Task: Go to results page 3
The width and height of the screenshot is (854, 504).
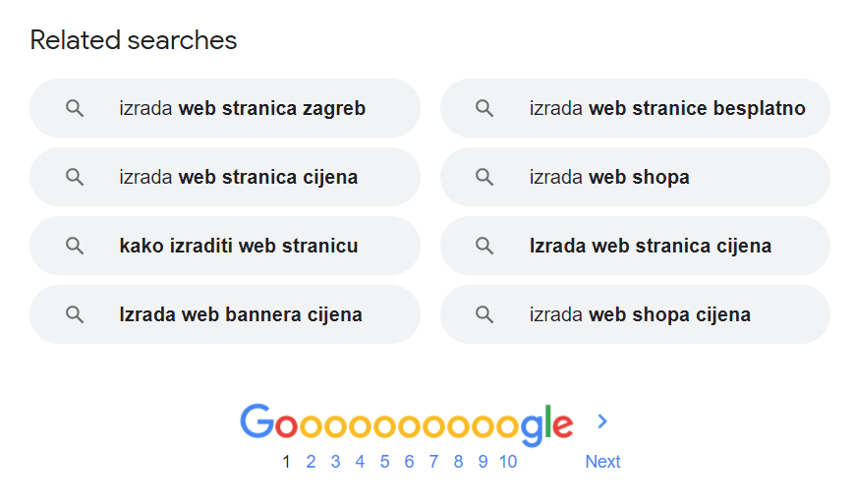Action: (335, 462)
